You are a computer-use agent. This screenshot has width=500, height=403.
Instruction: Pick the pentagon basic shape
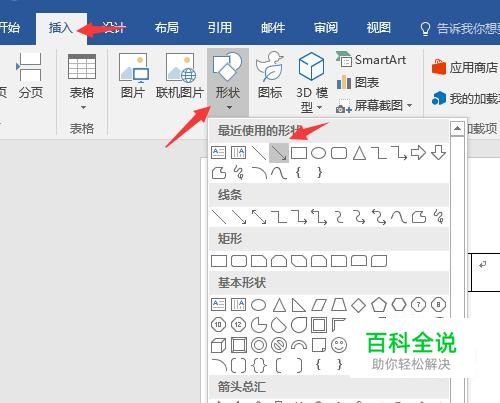379,305
